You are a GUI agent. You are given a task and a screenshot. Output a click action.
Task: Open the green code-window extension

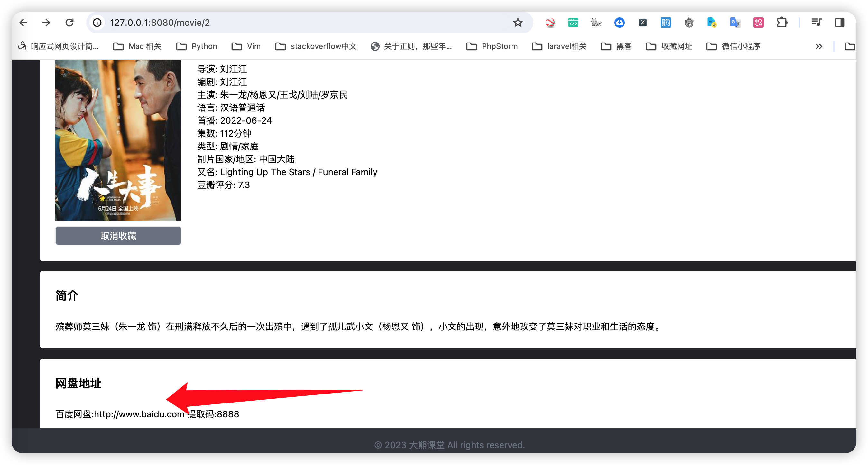(x=573, y=23)
